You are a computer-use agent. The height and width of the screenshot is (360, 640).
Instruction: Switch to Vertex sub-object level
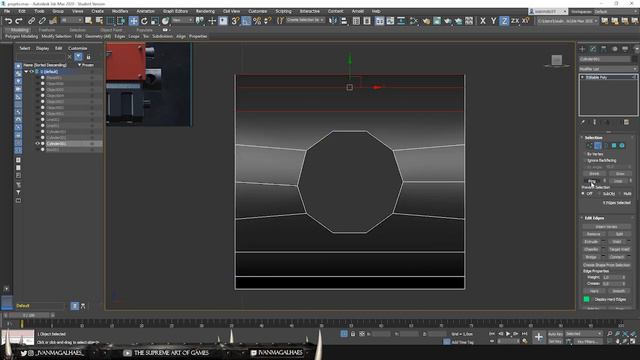(x=589, y=145)
